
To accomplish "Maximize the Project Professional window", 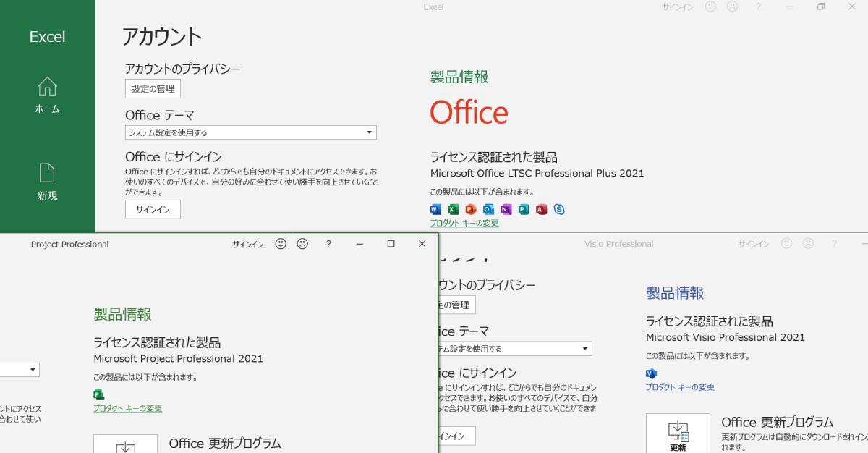I will tap(391, 244).
